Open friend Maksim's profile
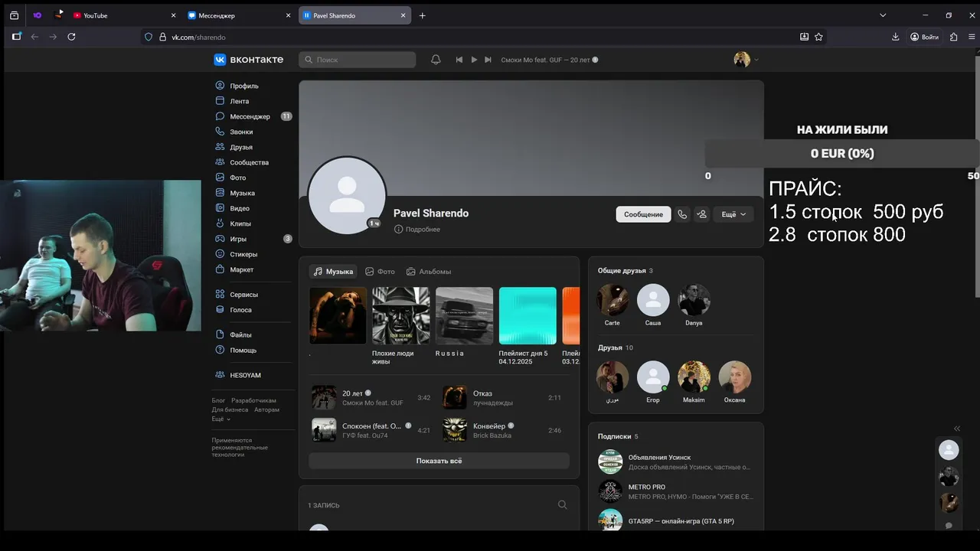 (694, 377)
